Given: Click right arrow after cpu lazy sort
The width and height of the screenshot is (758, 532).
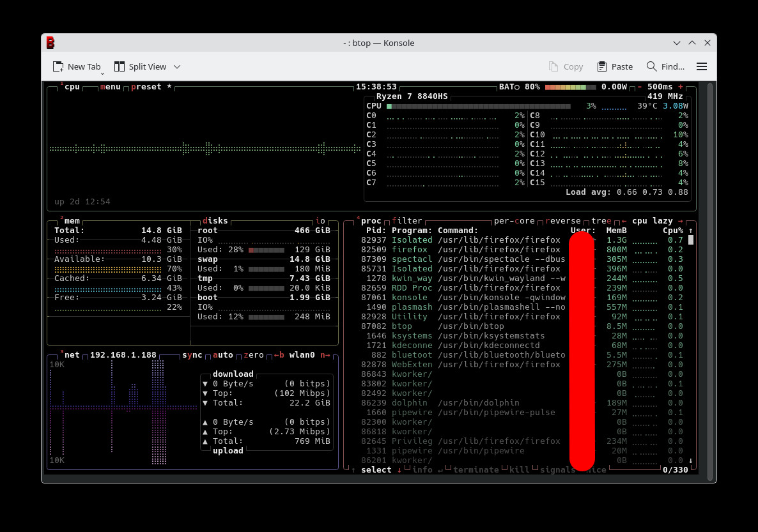Looking at the screenshot, I should click(681, 221).
